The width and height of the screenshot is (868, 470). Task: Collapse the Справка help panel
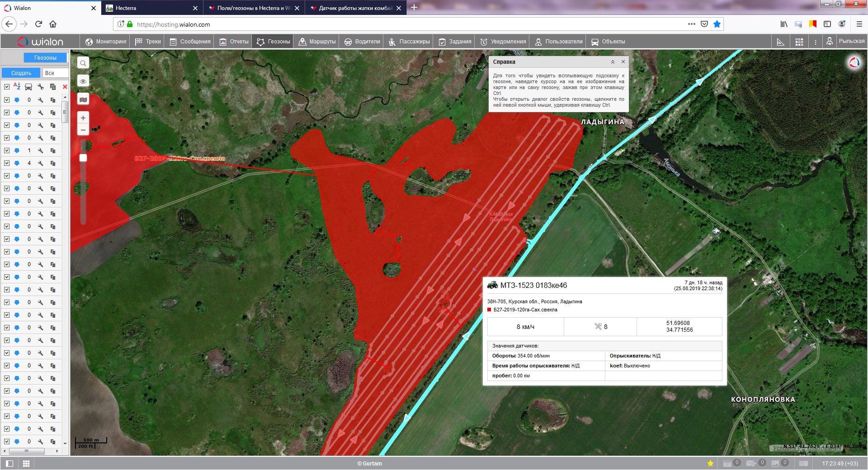coord(613,62)
